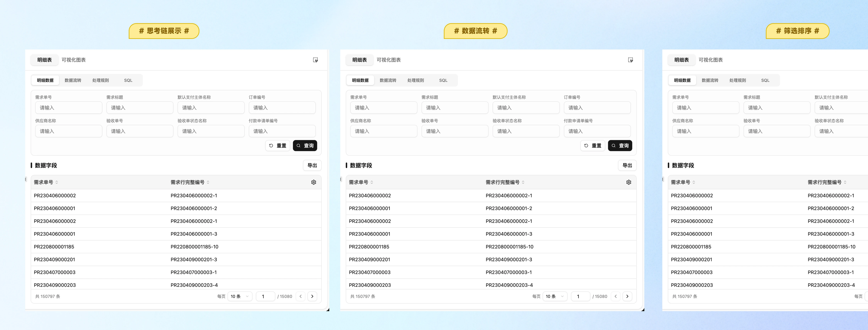Screen dimensions: 868x330
Task: Sort by 需求行完整编号 in 筛选排序 table
Action: (x=845, y=182)
